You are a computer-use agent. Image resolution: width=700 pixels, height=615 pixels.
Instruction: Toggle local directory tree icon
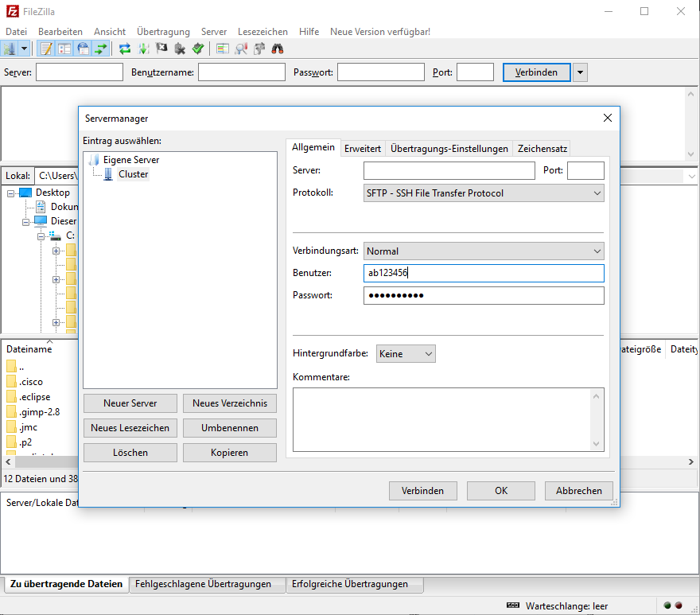[64, 49]
